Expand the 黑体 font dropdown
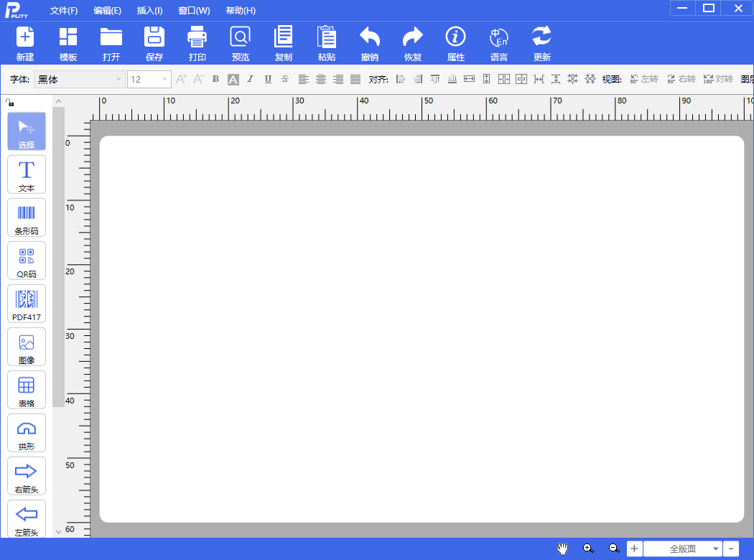 (x=118, y=79)
